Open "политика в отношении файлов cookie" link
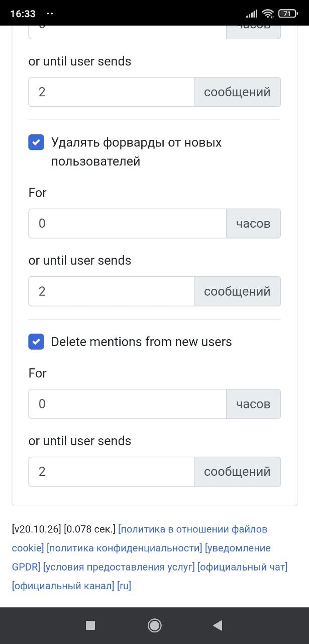The image size is (309, 644). [x=140, y=538]
